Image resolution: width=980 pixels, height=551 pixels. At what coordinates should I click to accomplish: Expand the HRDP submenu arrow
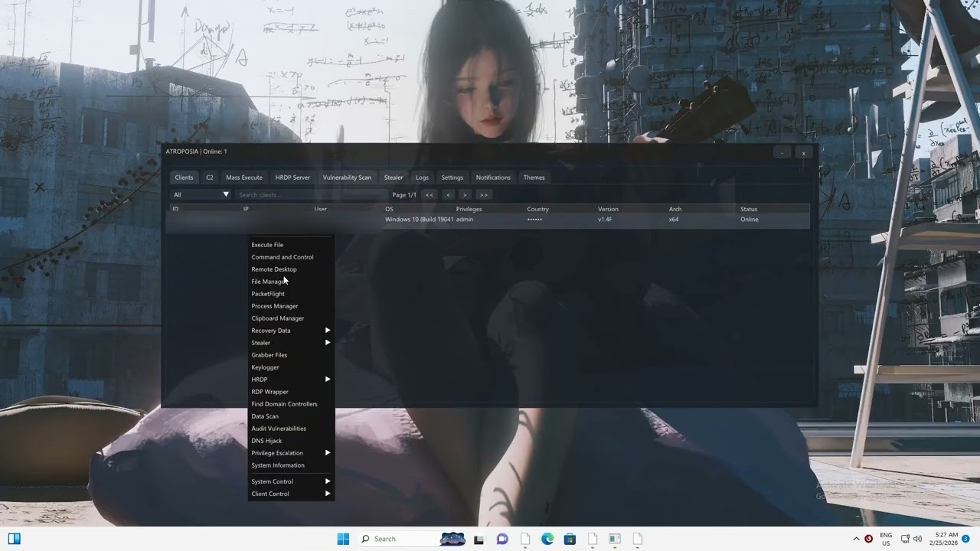328,380
